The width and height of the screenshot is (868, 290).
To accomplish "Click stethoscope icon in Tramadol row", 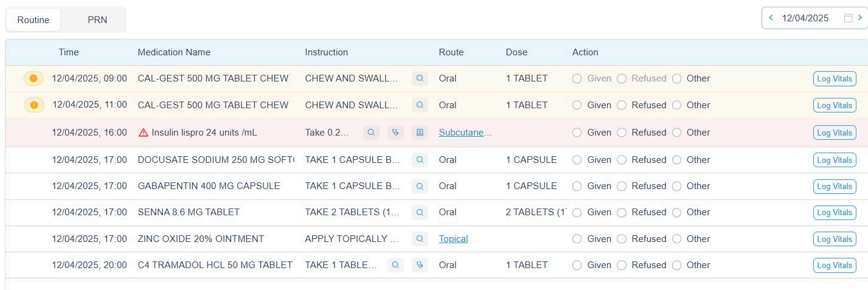I will [420, 265].
